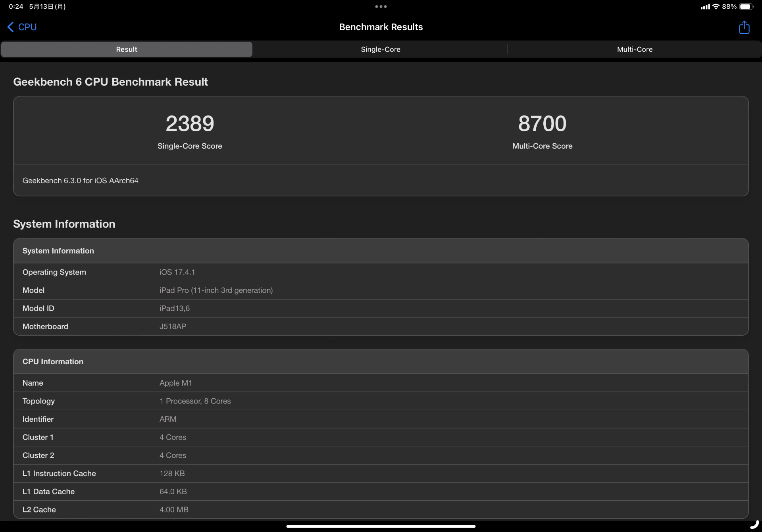Tap the Wi-Fi status icon
This screenshot has width=762, height=532.
click(x=716, y=6)
